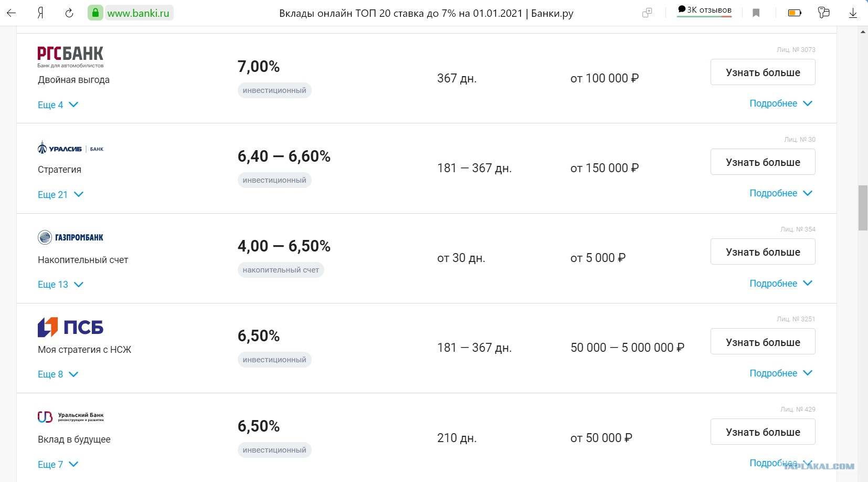The height and width of the screenshot is (482, 868).
Task: Click the tab copy icon in address bar
Action: coord(647,13)
